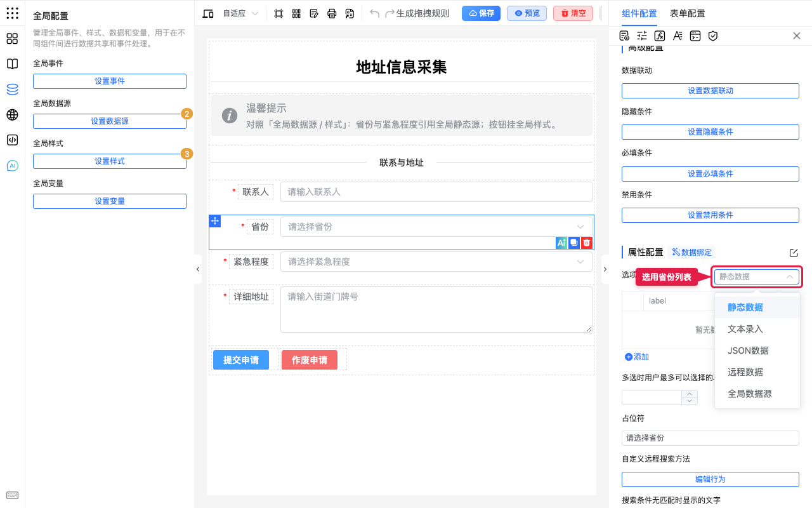Undo the last canvas action
812x508 pixels.
tap(375, 13)
